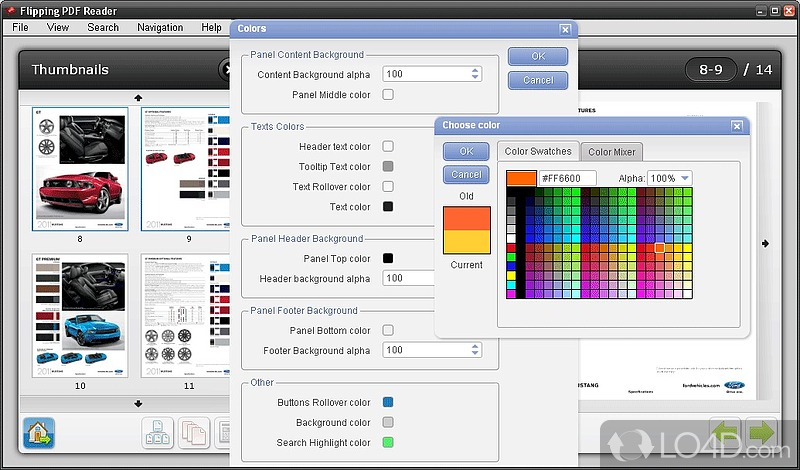Click the Footer Background alpha value field
Image resolution: width=800 pixels, height=470 pixels.
click(427, 350)
